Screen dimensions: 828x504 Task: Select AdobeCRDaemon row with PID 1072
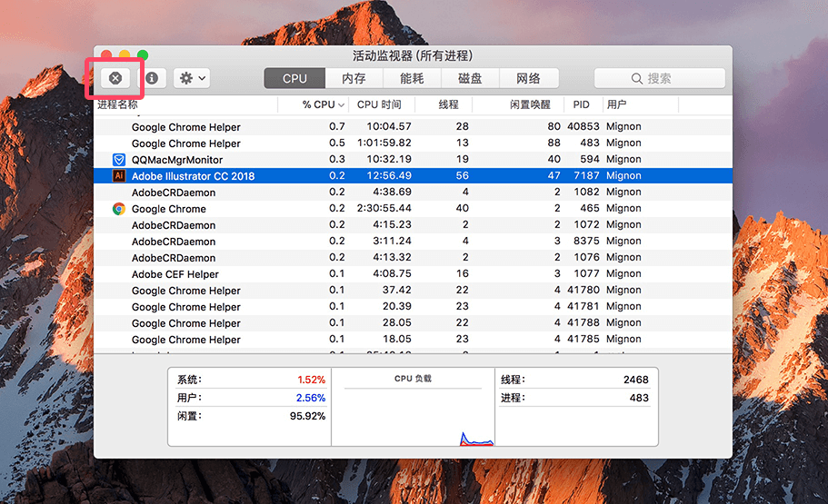413,225
